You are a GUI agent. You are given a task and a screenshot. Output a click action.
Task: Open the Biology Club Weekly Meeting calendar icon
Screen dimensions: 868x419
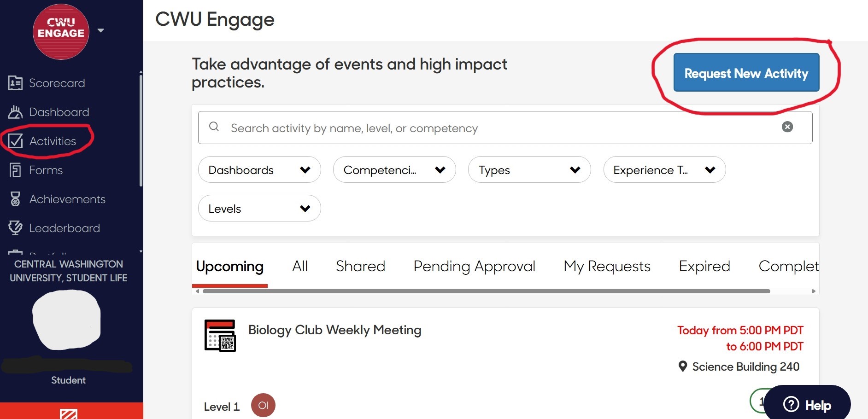220,336
